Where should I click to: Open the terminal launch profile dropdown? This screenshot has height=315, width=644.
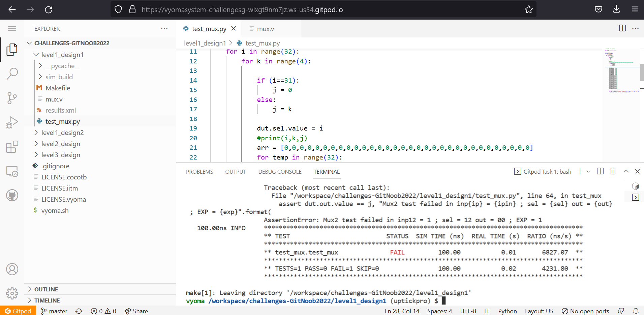pyautogui.click(x=588, y=171)
